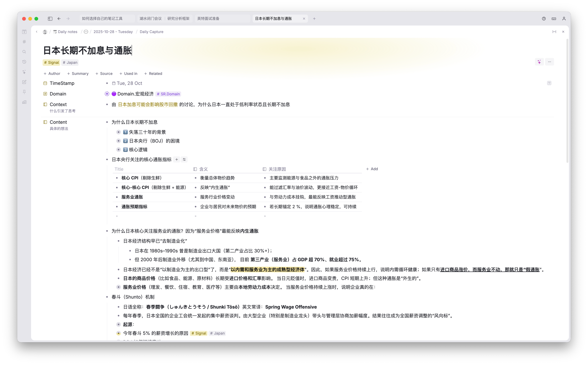
Task: Open table view options next to 日本央行关注的核心通胀指标
Action: (x=184, y=160)
